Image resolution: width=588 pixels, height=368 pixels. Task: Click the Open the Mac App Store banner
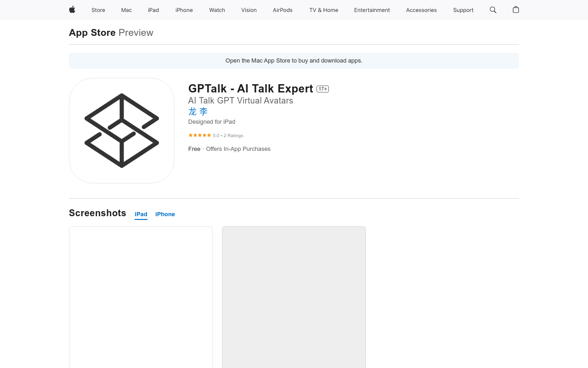pos(294,61)
